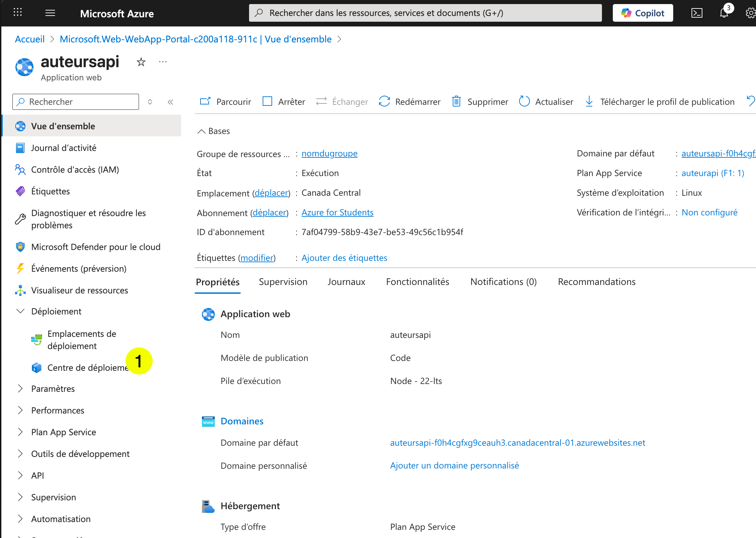This screenshot has height=538, width=756.
Task: Open the Cloud Shell terminal
Action: pyautogui.click(x=697, y=13)
